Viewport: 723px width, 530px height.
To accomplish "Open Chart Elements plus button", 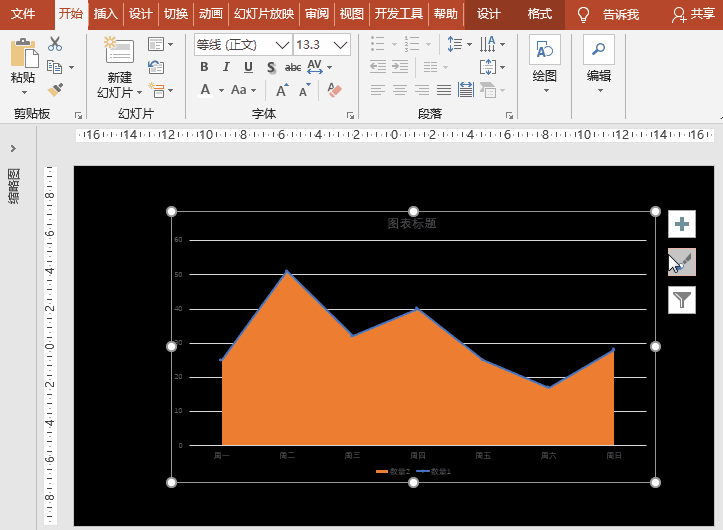I will pos(682,224).
